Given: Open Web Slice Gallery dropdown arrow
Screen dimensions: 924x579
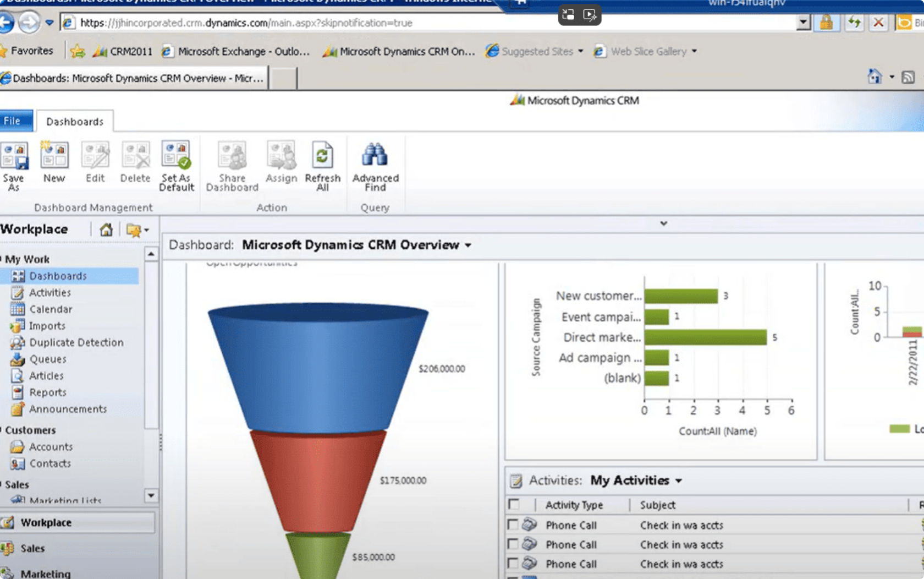Looking at the screenshot, I should pos(695,51).
